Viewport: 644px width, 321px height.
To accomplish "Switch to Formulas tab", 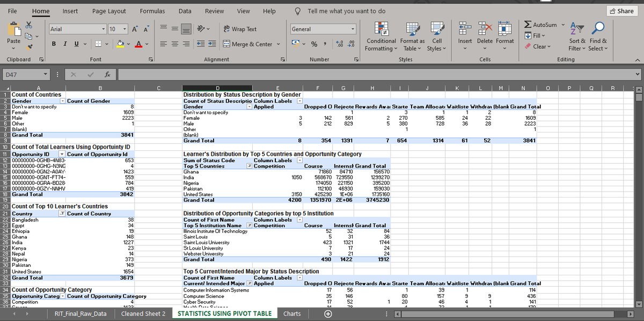I will 152,11.
